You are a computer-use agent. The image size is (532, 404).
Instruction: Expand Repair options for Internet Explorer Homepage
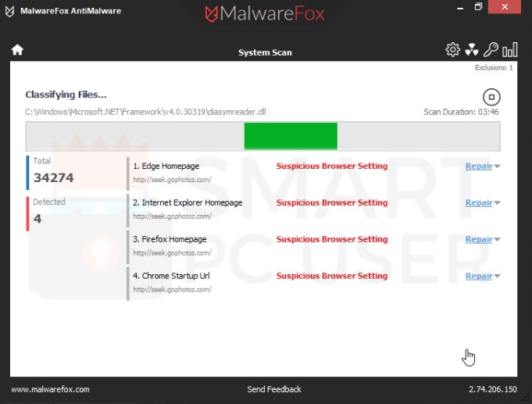coord(498,203)
